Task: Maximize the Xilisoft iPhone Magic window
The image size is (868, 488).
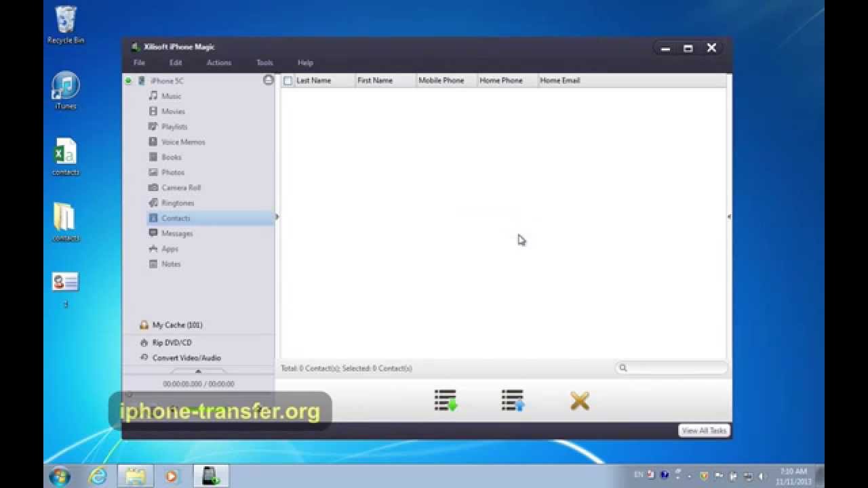Action: pos(688,48)
